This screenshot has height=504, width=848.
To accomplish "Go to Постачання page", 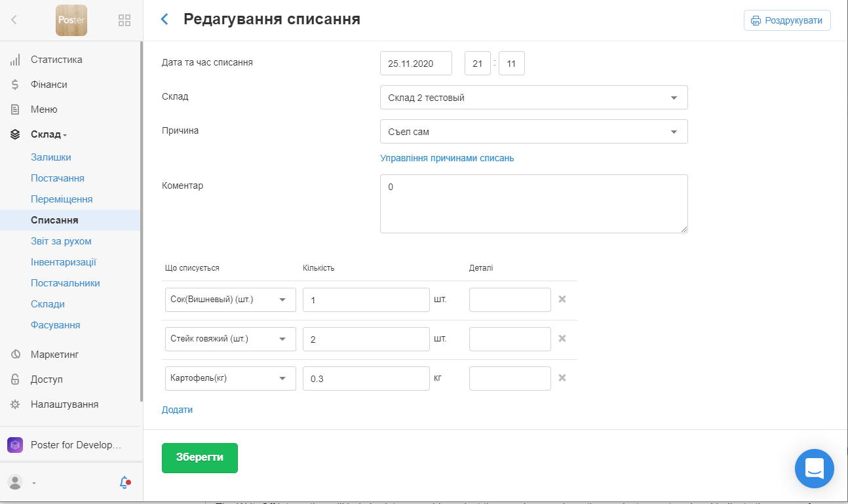I will point(58,178).
